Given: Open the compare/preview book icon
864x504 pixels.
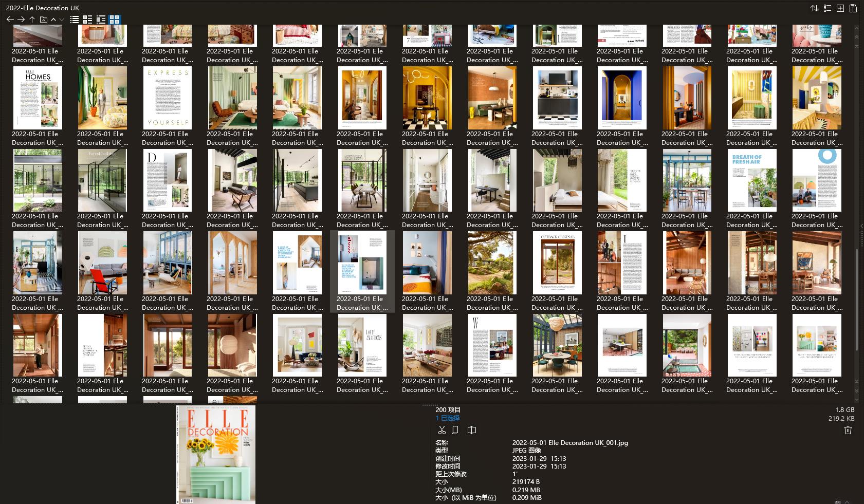Looking at the screenshot, I should pyautogui.click(x=471, y=430).
